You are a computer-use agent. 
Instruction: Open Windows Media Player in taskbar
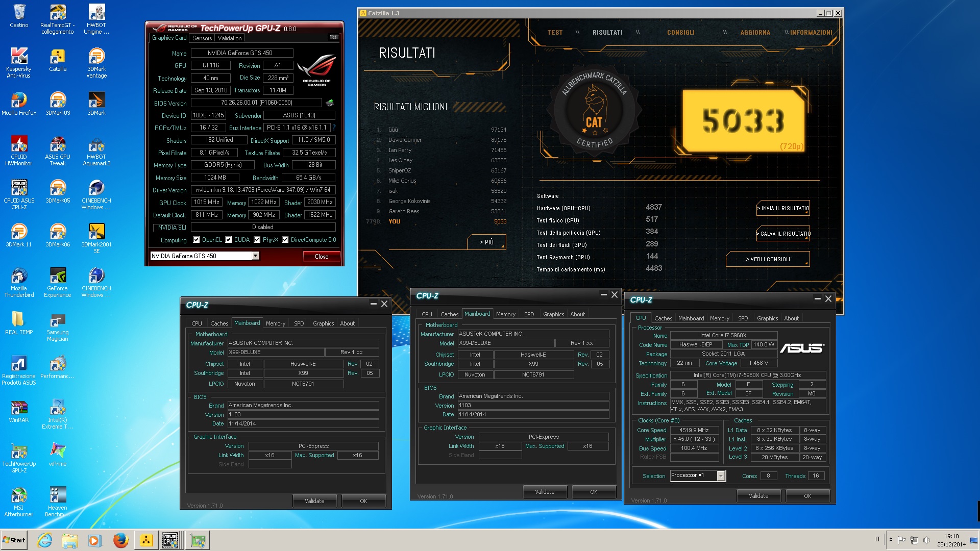point(95,540)
